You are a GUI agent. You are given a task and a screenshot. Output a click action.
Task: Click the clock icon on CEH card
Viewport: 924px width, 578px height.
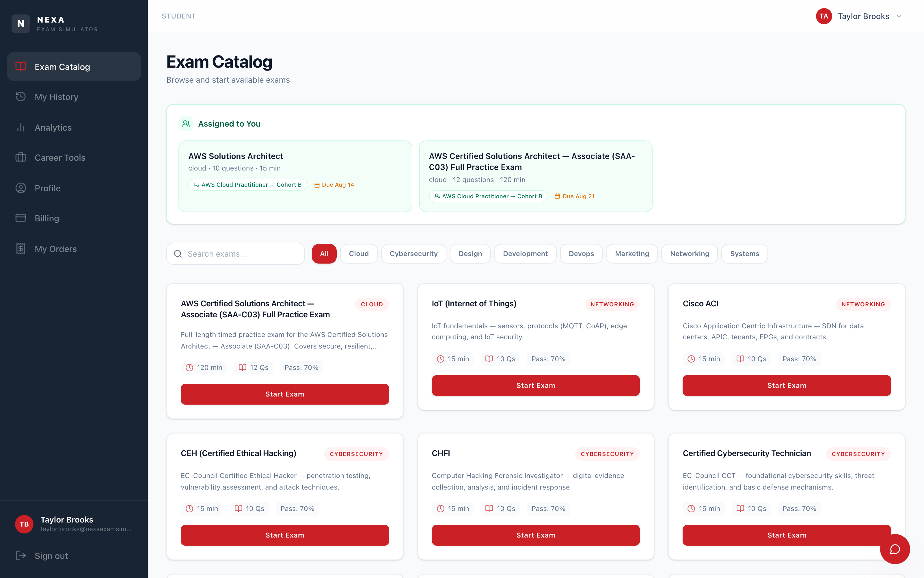189,508
